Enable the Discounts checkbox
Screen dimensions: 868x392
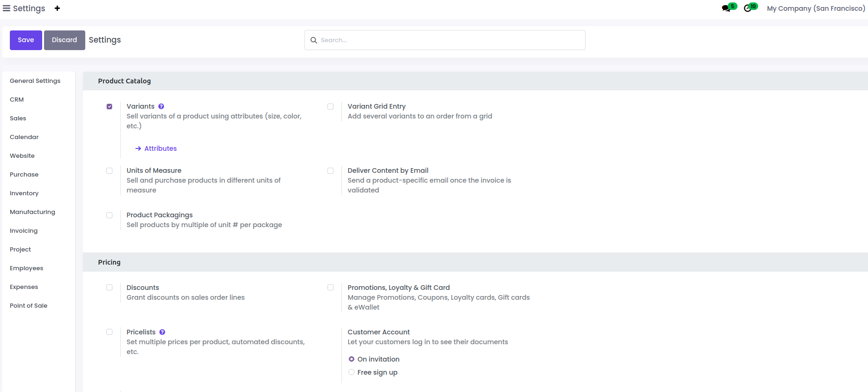point(110,288)
